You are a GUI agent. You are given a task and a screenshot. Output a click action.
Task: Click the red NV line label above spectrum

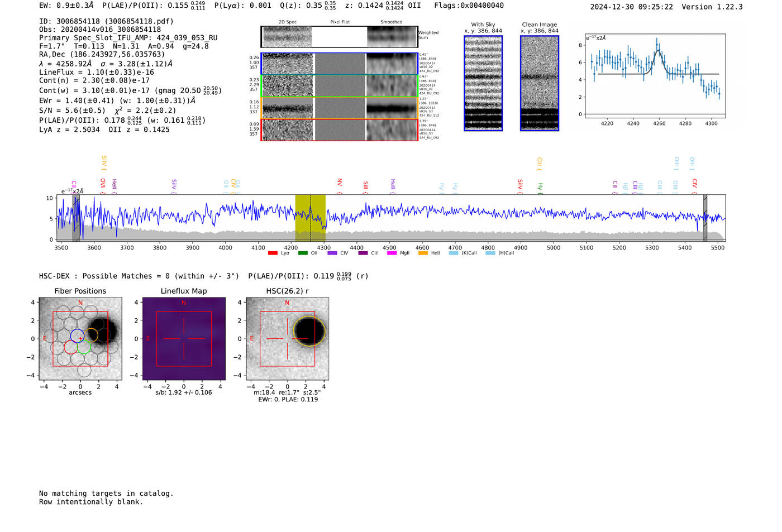[339, 183]
